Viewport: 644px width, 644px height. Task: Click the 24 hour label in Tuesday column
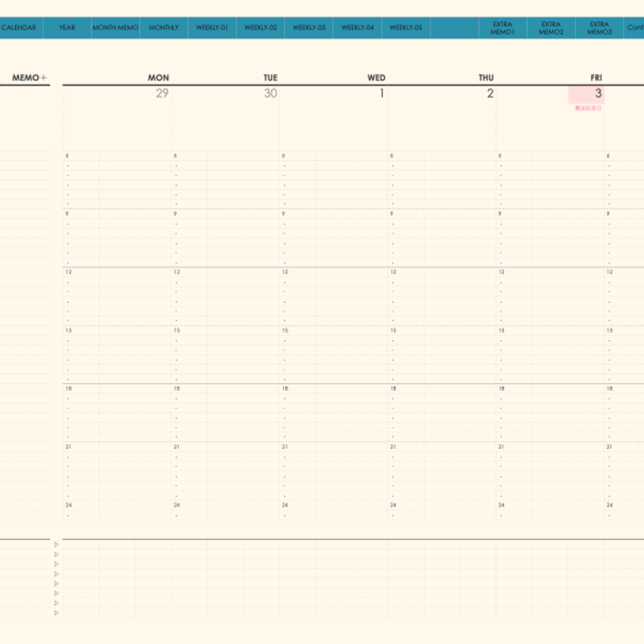click(176, 505)
